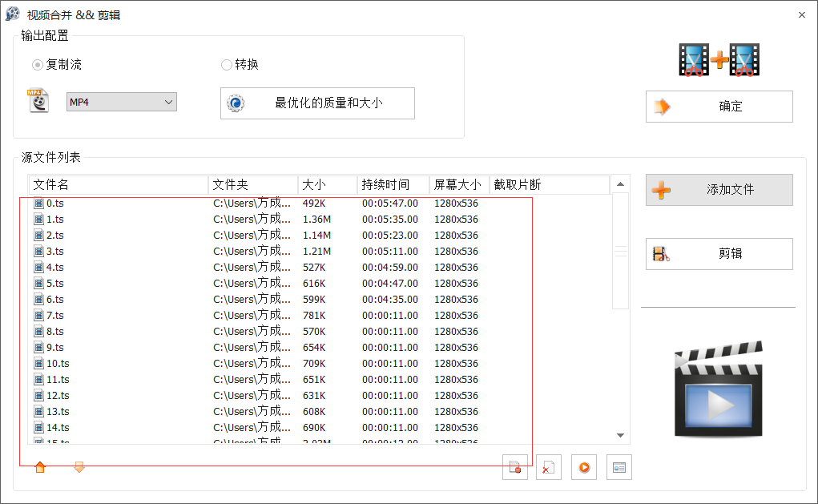Click the 00:04:35.00 duration cell

390,300
